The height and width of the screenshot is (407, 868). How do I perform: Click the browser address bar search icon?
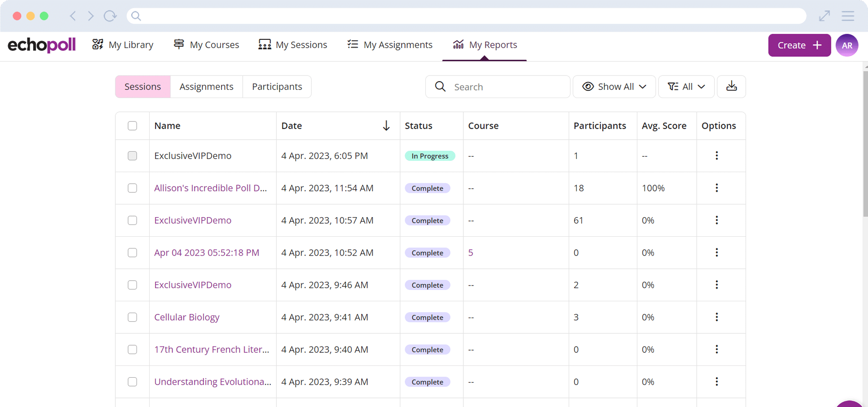(136, 16)
